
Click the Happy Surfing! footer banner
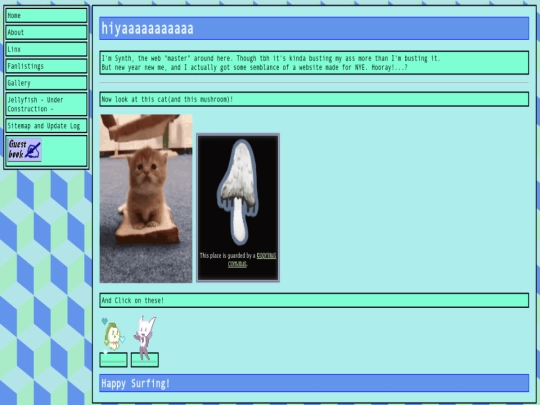pyautogui.click(x=314, y=383)
